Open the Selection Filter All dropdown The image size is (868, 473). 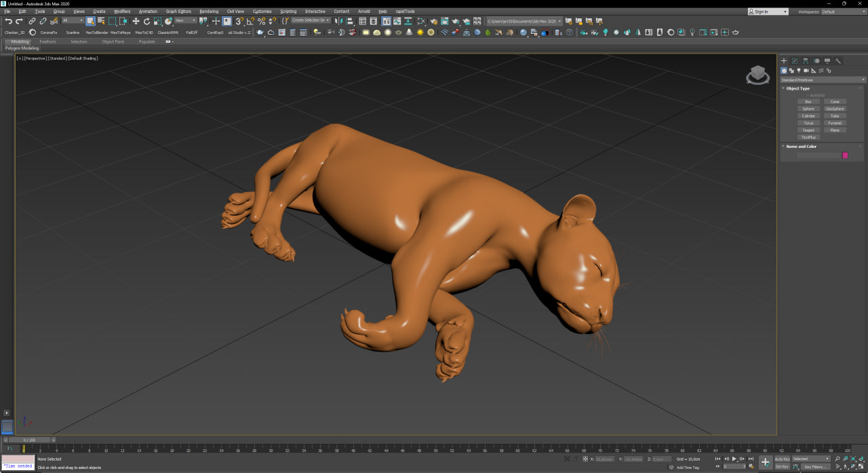73,20
